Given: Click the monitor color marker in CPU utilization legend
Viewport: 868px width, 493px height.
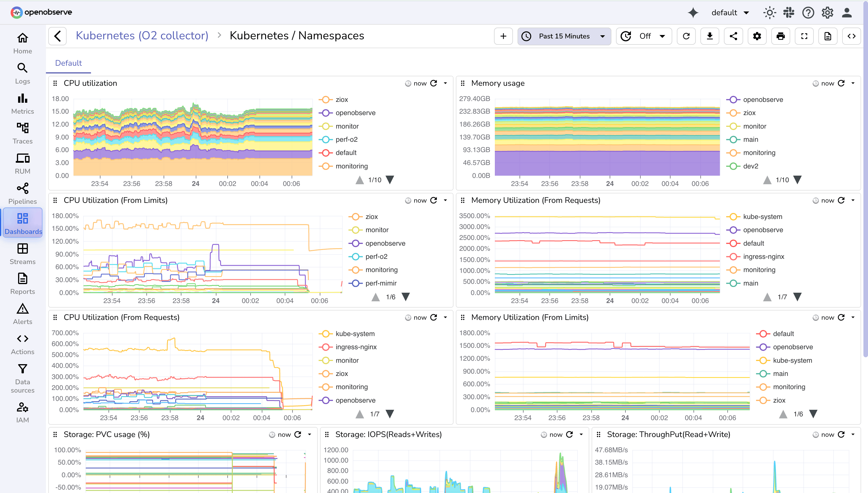Looking at the screenshot, I should pyautogui.click(x=325, y=126).
